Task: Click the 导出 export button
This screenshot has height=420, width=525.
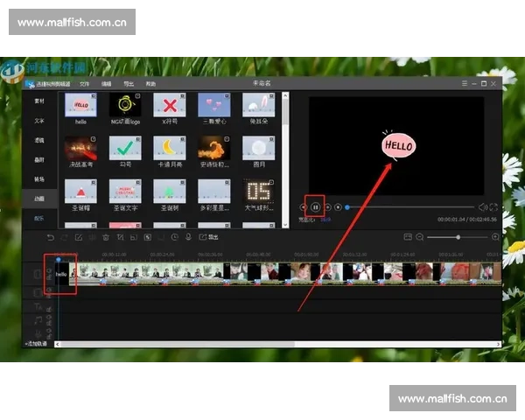Action: tap(208, 237)
